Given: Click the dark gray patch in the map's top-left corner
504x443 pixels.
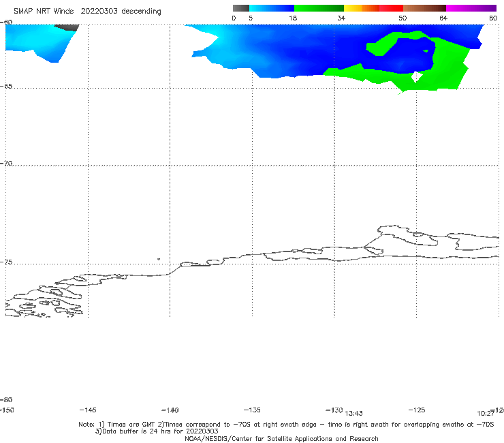Looking at the screenshot, I should [x=68, y=27].
